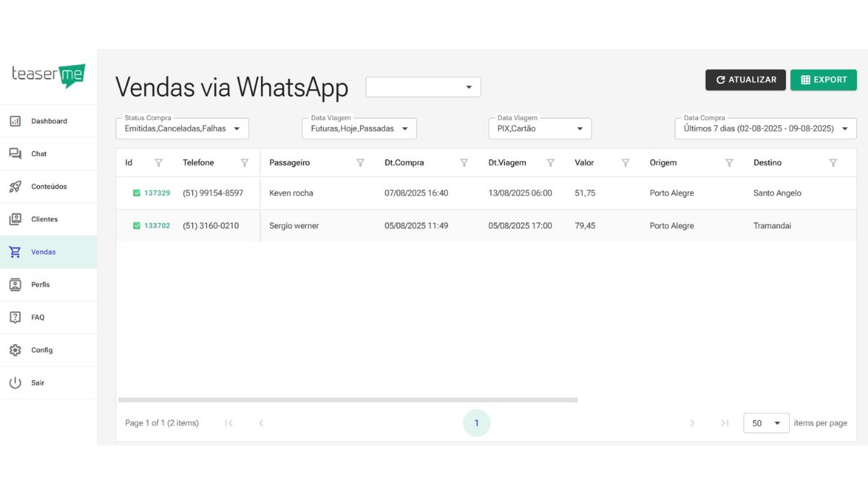Click passenger name Sergio werner
Viewport: 868px width, 488px height.
(x=294, y=226)
